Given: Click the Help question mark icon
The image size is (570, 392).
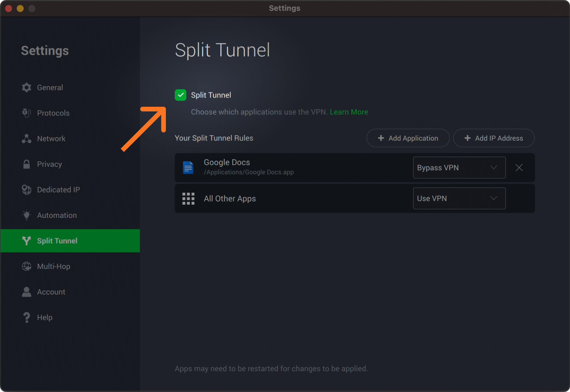Looking at the screenshot, I should click(27, 317).
